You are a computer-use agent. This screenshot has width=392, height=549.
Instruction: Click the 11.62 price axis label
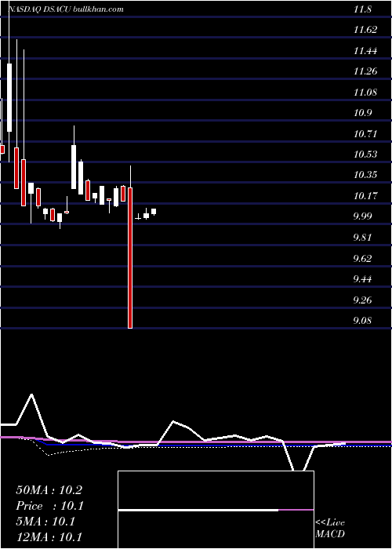coord(365,30)
